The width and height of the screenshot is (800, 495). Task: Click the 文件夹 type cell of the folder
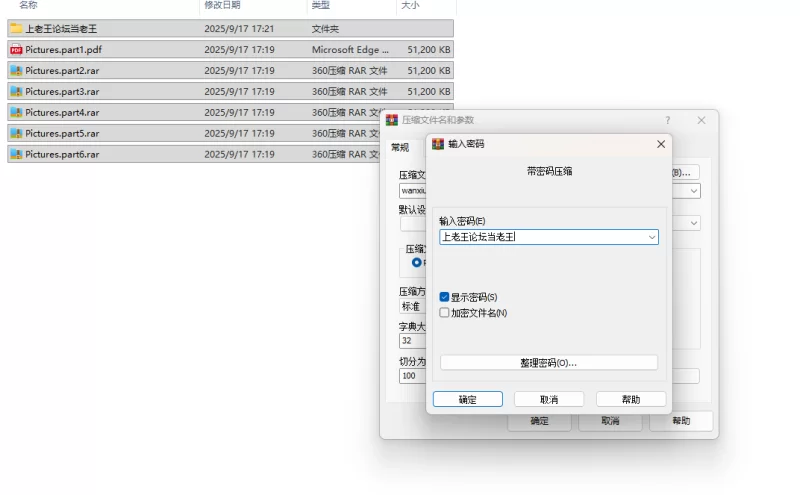click(325, 29)
